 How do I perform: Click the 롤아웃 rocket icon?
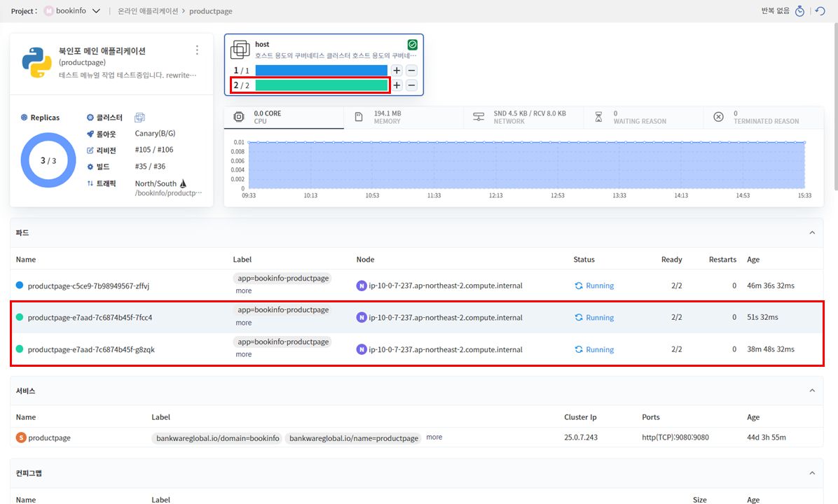pos(90,134)
